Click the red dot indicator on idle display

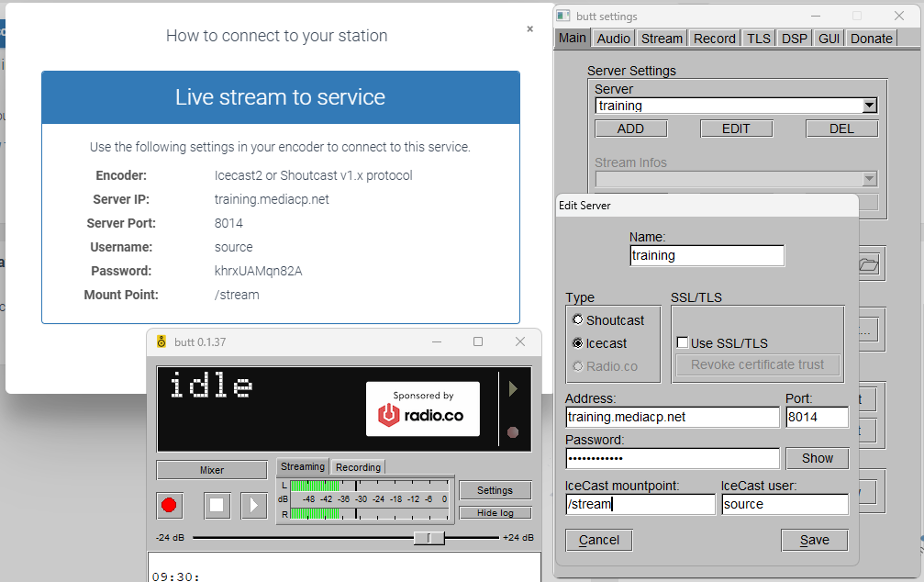[x=513, y=432]
